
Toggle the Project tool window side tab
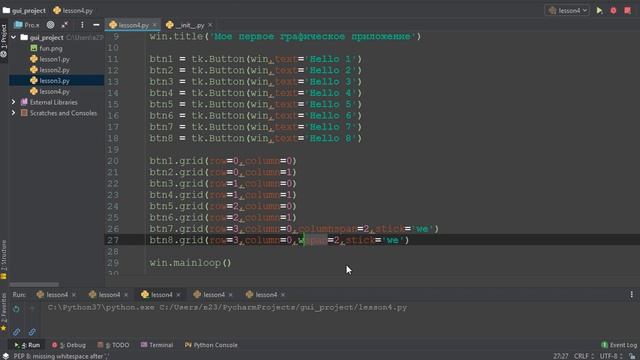point(4,40)
